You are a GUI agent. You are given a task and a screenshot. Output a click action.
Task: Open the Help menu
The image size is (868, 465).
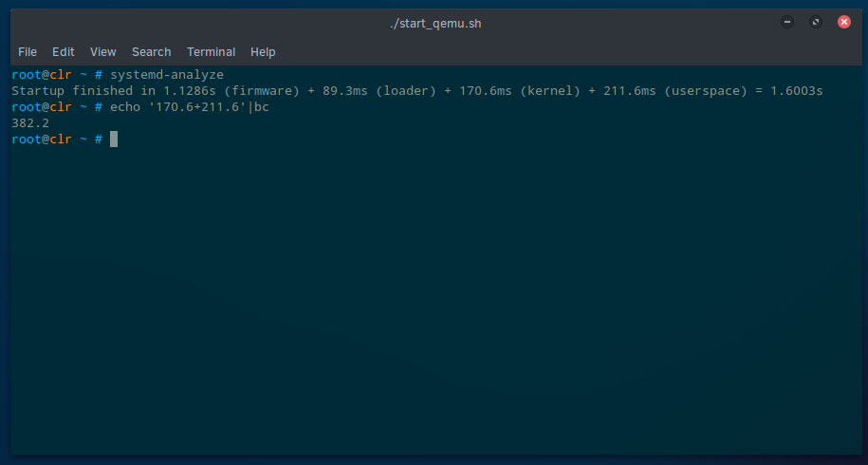tap(263, 52)
